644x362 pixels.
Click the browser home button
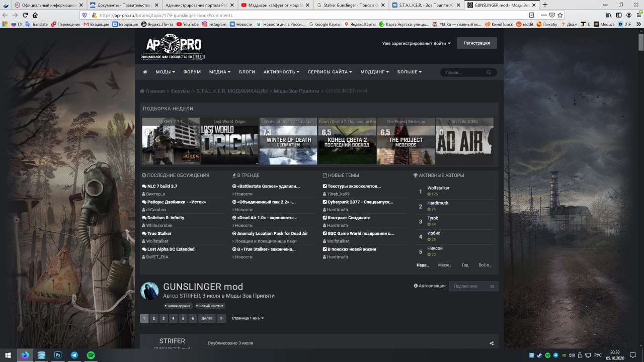pyautogui.click(x=35, y=15)
